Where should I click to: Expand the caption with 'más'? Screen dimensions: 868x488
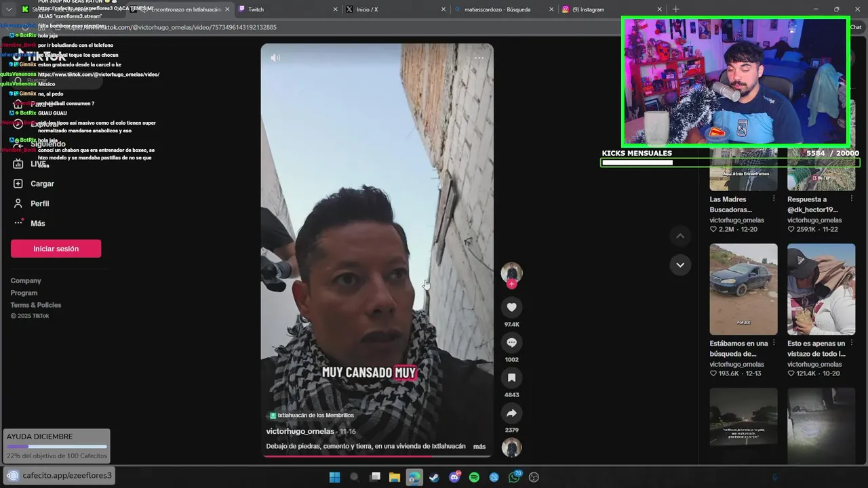tap(479, 447)
